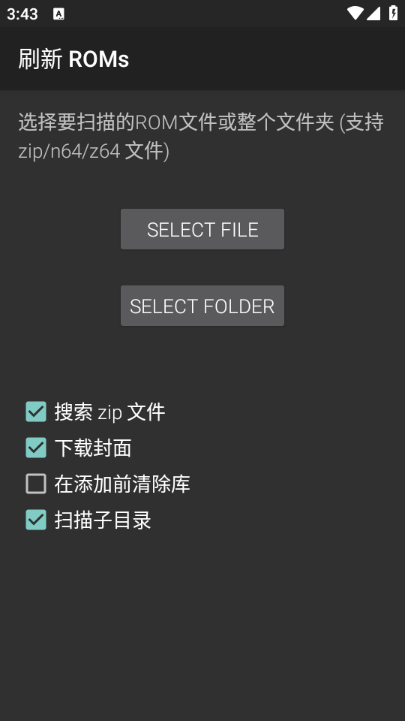The image size is (405, 721).
Task: Tap the cellular signal icon
Action: (x=374, y=13)
